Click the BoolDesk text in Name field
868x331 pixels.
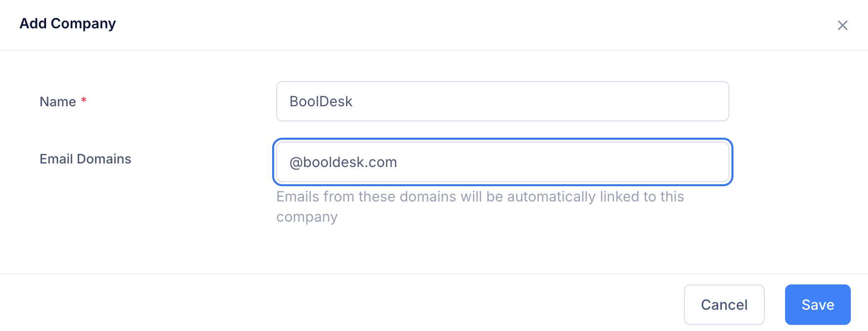coord(321,101)
